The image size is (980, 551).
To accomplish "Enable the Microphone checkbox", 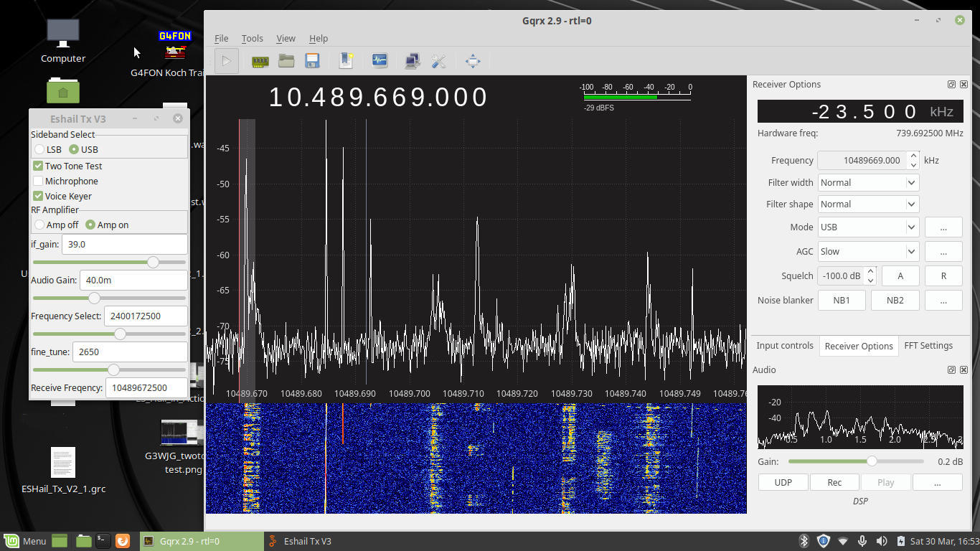I will pos(39,182).
